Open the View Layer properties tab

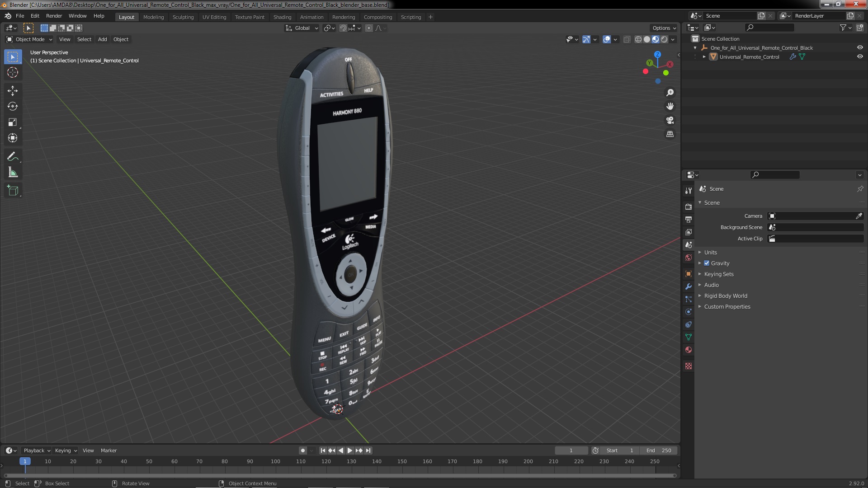pyautogui.click(x=689, y=232)
